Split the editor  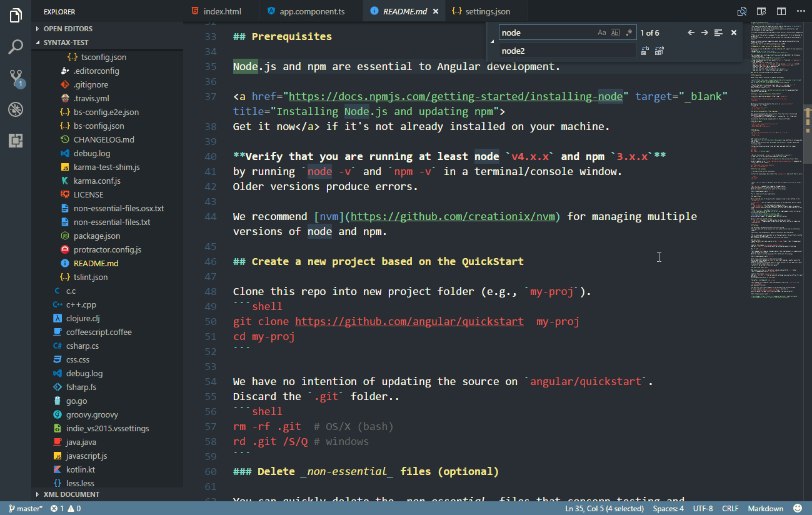tap(781, 11)
